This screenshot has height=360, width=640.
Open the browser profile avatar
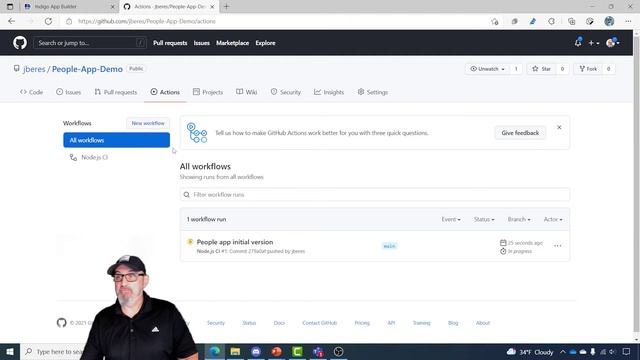tap(609, 21)
